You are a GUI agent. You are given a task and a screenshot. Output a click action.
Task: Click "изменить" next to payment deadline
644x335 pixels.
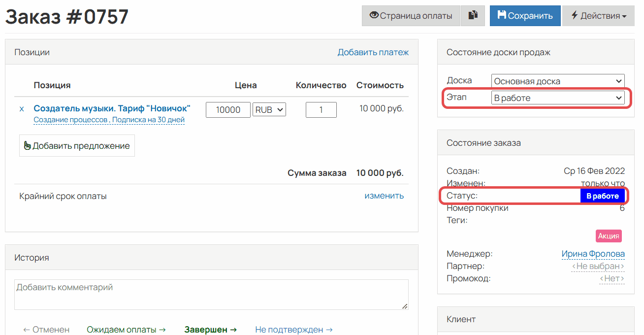(x=384, y=196)
